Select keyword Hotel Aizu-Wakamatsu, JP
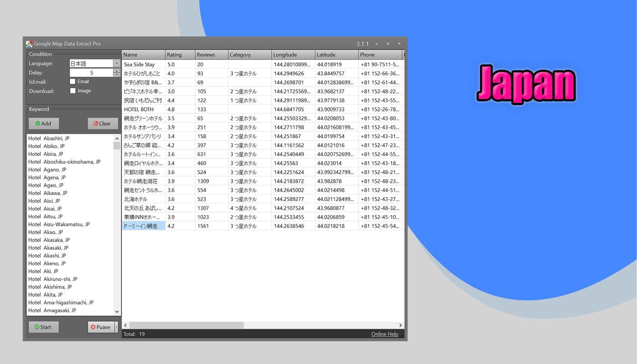Viewport: 637px width, 364px height. click(x=59, y=224)
